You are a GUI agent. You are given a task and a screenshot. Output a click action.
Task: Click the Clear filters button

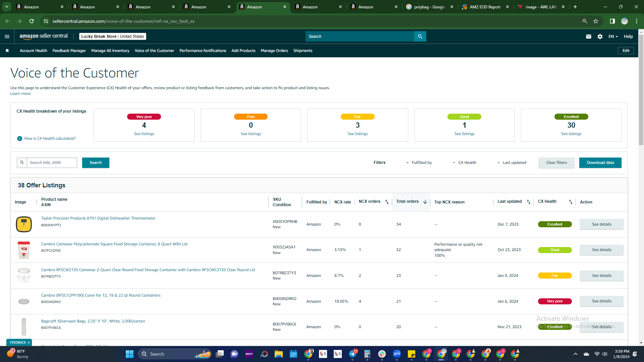[x=556, y=163]
